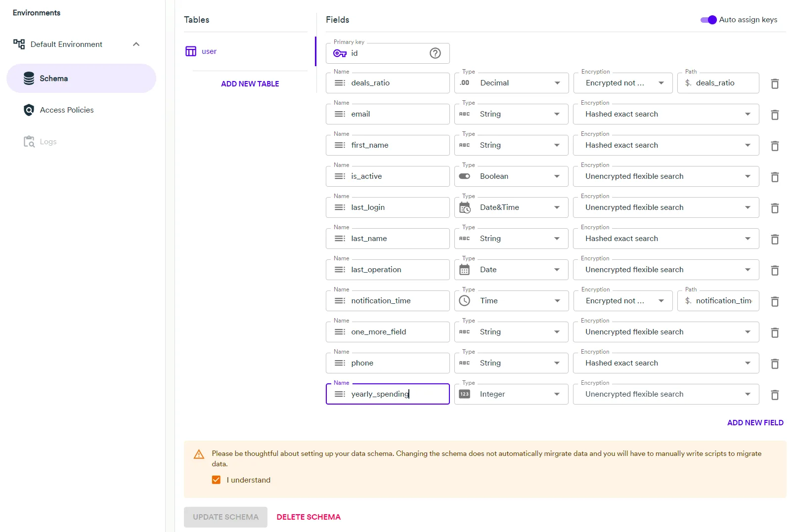Select the Schema sidebar item
The image size is (793, 532).
click(x=54, y=79)
